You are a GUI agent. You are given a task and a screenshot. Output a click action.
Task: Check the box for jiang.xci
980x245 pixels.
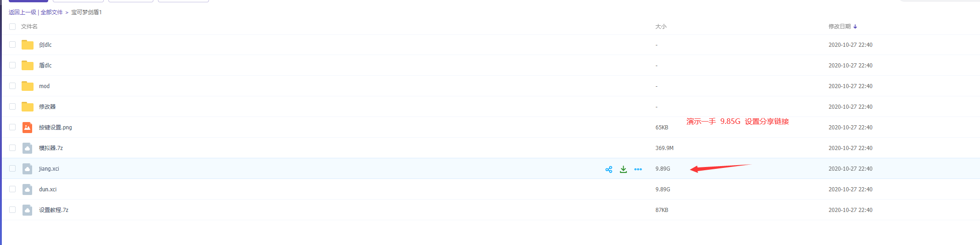(x=12, y=168)
